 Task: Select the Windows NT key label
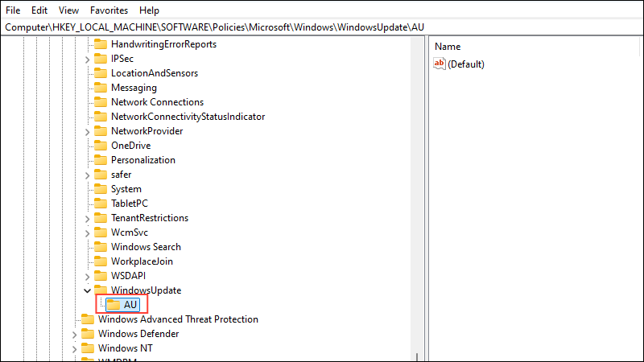click(126, 348)
